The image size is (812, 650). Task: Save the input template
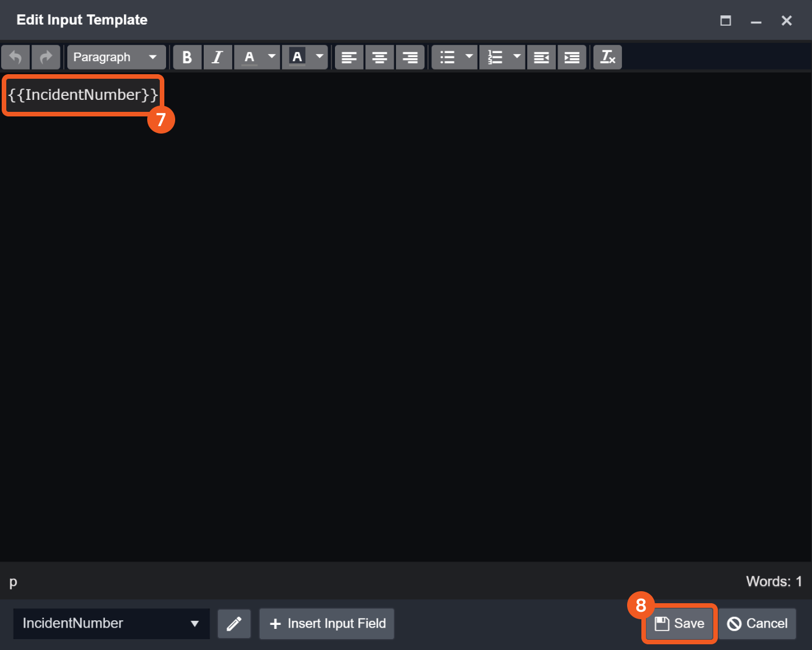point(678,624)
